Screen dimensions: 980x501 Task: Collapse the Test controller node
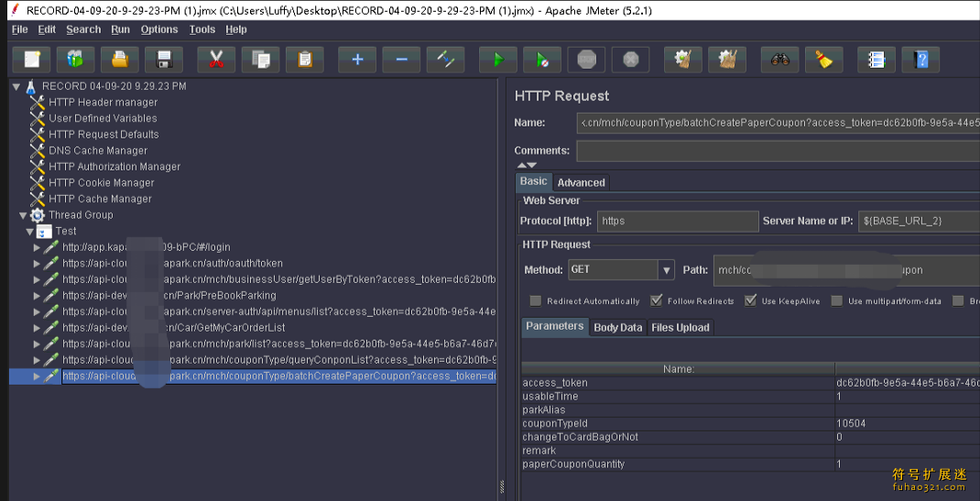pyautogui.click(x=29, y=232)
